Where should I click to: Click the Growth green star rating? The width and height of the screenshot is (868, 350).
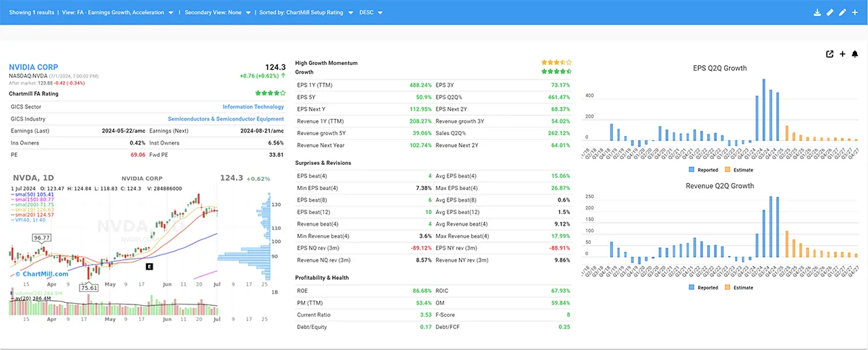556,72
